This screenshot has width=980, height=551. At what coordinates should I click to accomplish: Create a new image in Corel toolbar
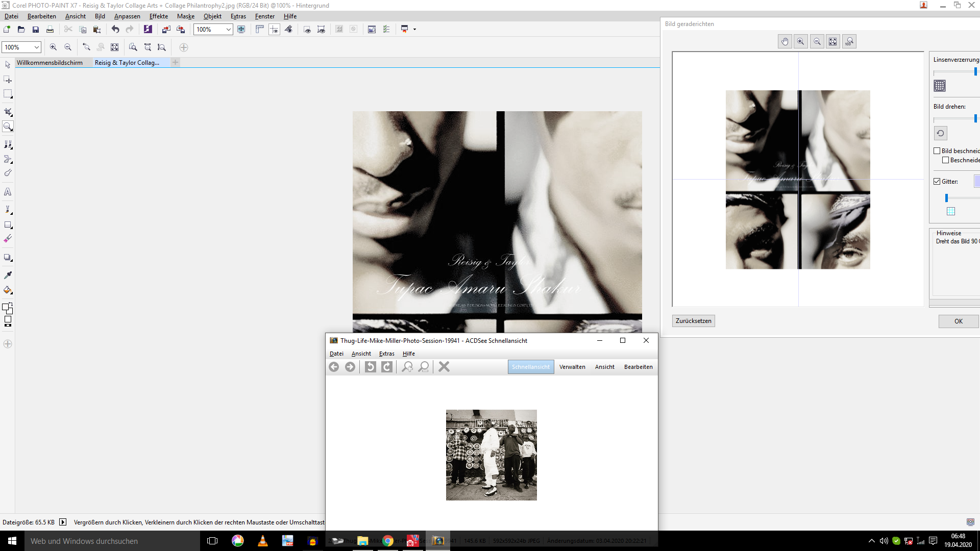pyautogui.click(x=7, y=30)
